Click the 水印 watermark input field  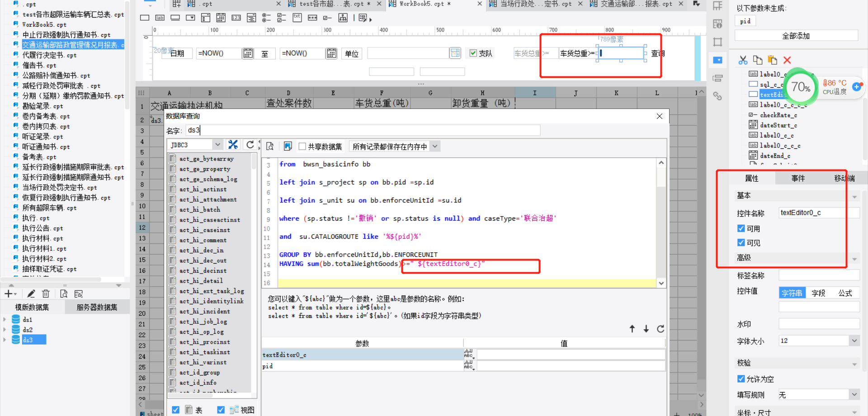[x=819, y=324]
